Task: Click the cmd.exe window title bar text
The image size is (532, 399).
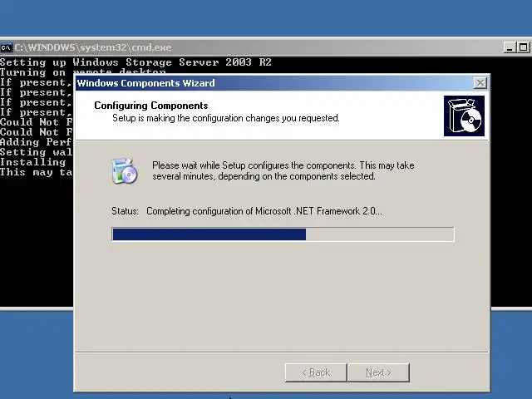Action: click(93, 47)
